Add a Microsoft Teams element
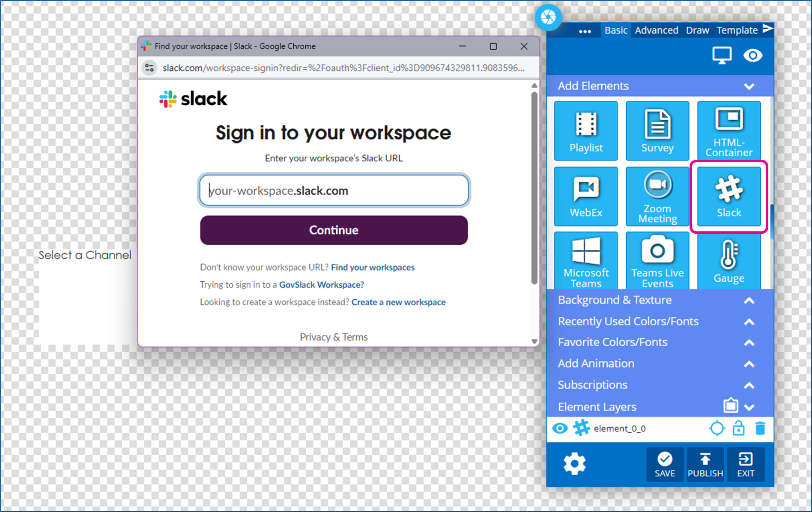812x512 pixels. (x=586, y=261)
